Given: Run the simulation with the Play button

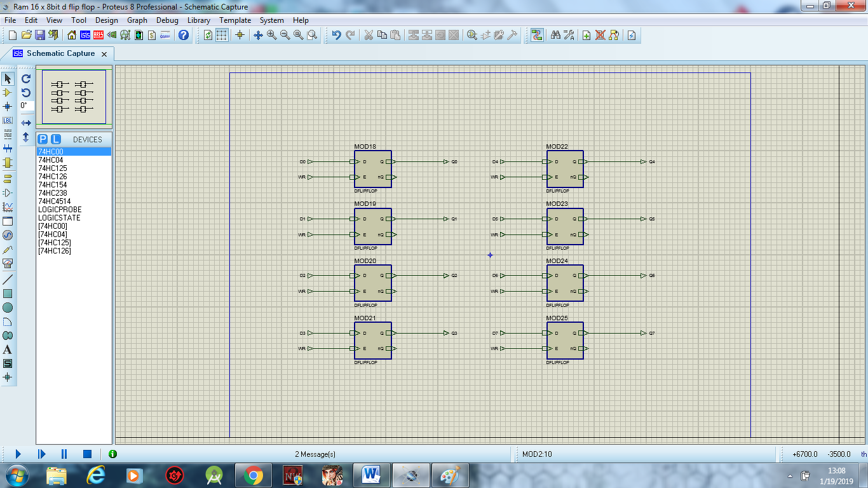Looking at the screenshot, I should point(18,454).
